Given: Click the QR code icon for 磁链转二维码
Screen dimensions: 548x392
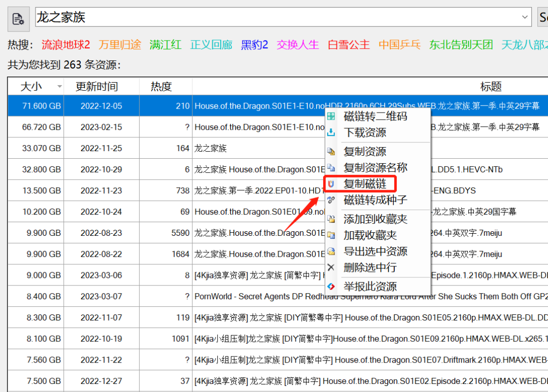Looking at the screenshot, I should [x=331, y=116].
